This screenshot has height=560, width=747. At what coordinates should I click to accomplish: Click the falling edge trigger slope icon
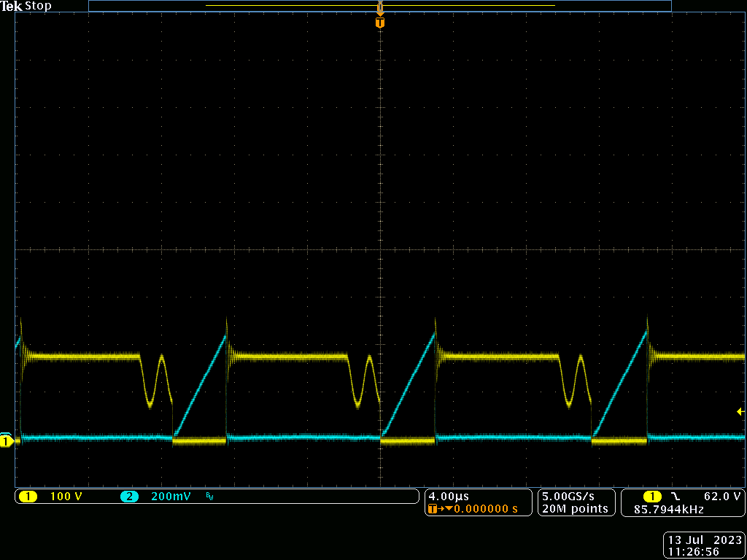(x=675, y=496)
